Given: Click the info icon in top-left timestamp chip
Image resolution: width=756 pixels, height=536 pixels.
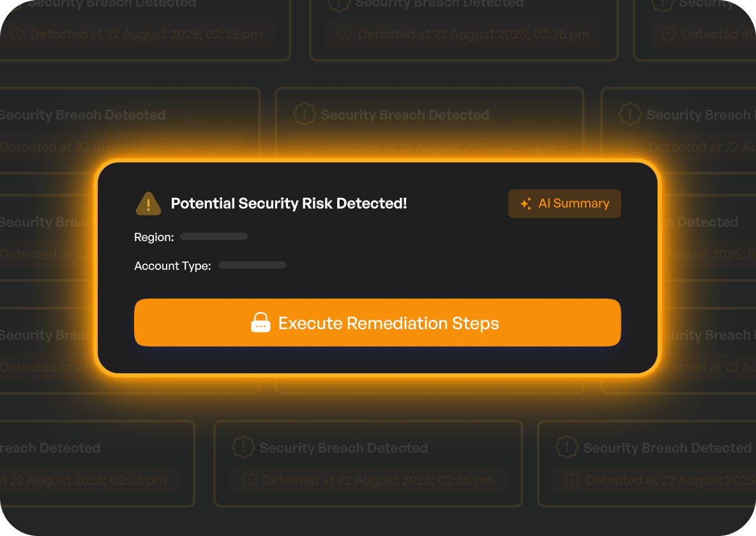Looking at the screenshot, I should coord(18,34).
